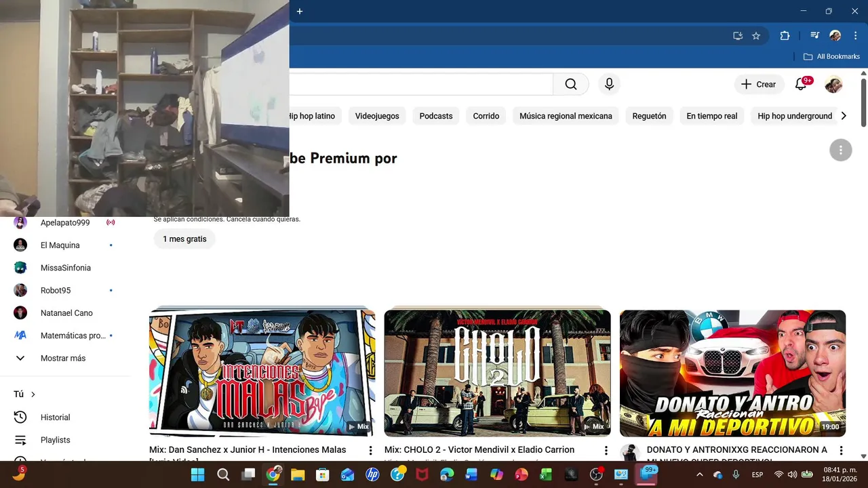Open YouTube notifications bell

tap(801, 84)
